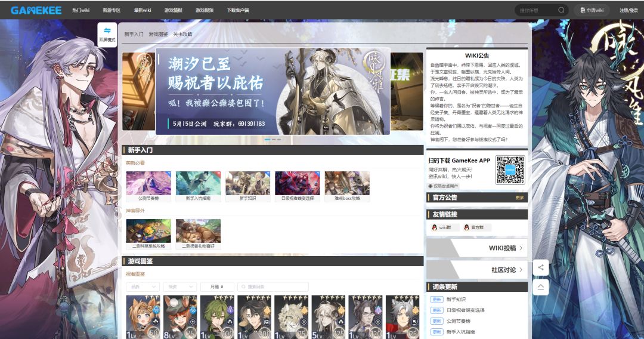Open the 二测祝者礼物喜好 thumbnail
This screenshot has width=644, height=339.
198,234
